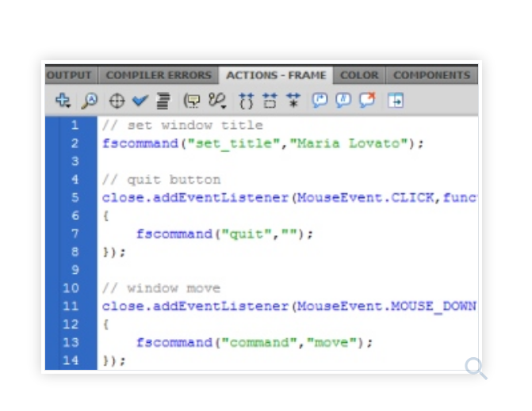Apply line comment using the toolbar icon

[343, 101]
